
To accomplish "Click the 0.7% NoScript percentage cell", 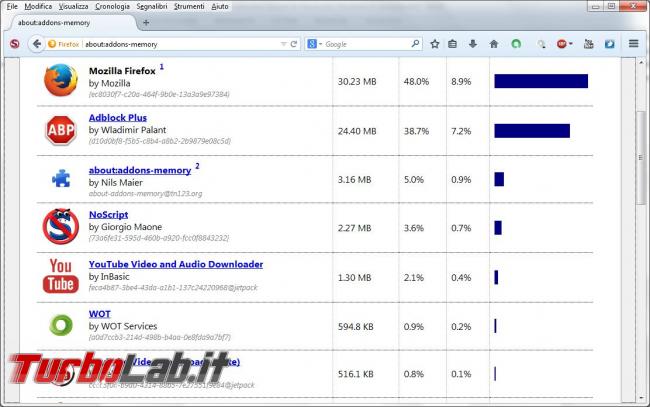I will 461,228.
